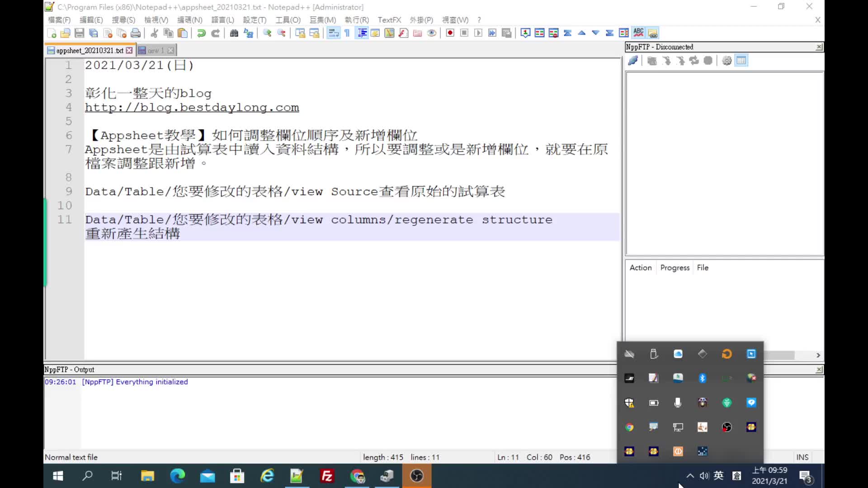Click the Replace toolbar icon
This screenshot has height=488, width=868.
click(248, 33)
